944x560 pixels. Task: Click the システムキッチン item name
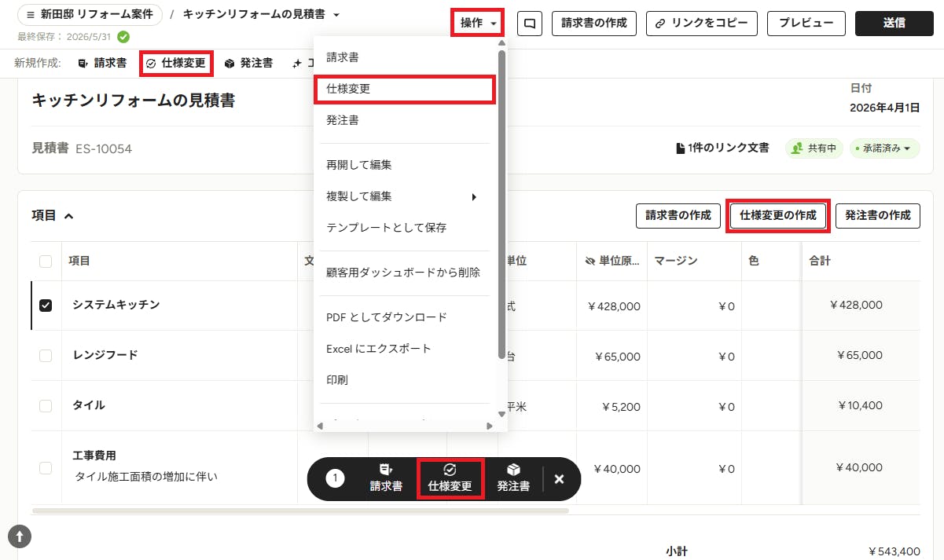(116, 305)
